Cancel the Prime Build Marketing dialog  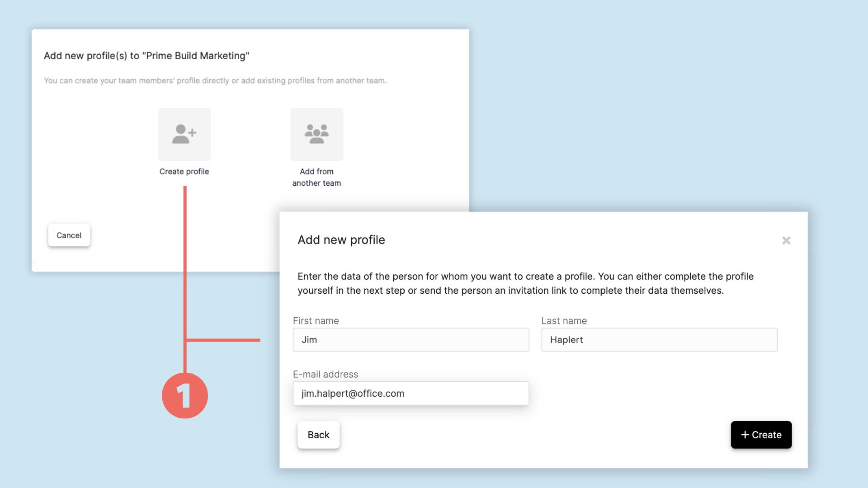[x=69, y=235]
